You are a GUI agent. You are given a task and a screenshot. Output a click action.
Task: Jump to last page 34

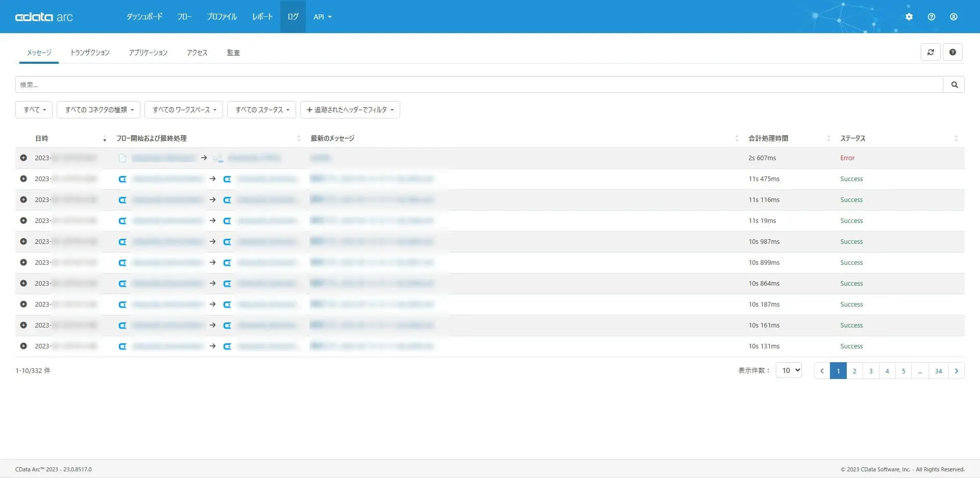point(939,371)
